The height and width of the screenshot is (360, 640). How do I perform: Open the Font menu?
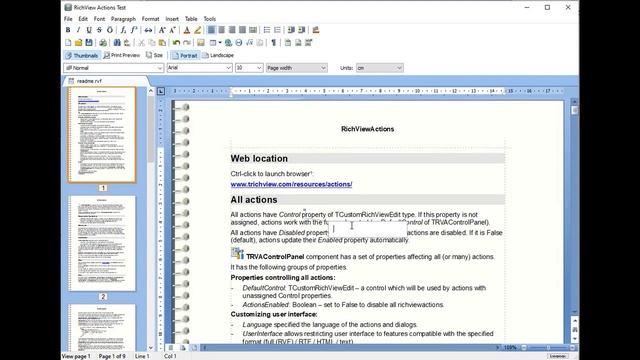(x=99, y=19)
